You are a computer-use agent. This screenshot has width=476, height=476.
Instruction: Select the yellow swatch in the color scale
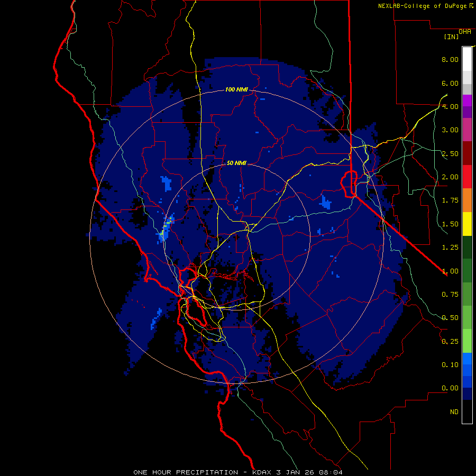[467, 224]
